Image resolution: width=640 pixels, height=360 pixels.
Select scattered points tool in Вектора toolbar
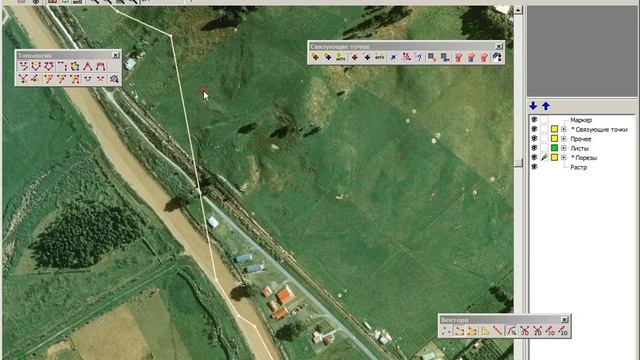click(x=445, y=331)
